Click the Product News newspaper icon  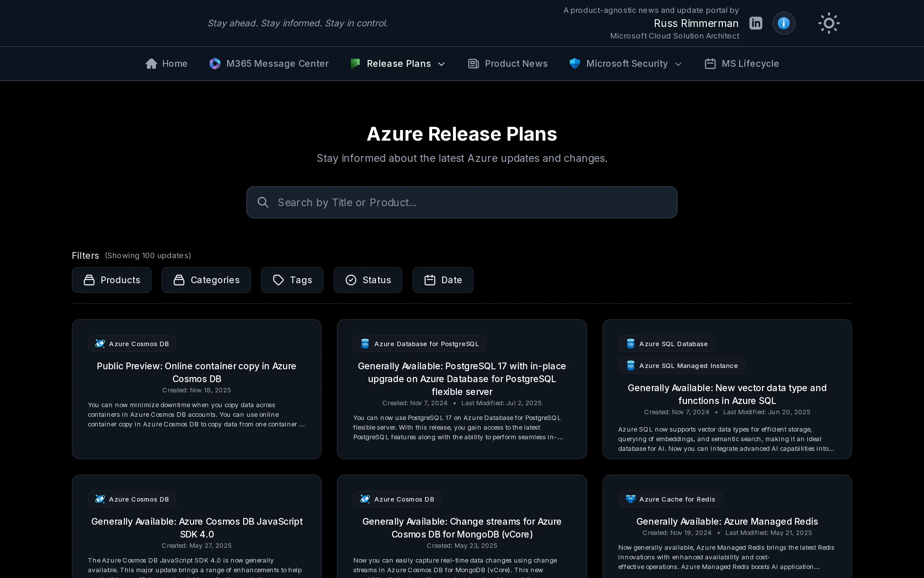(474, 64)
